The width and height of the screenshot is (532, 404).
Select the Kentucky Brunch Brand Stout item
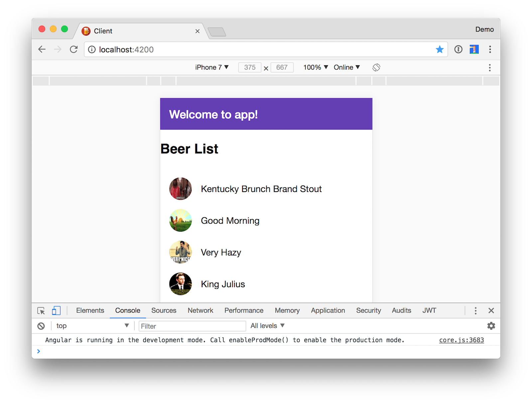(x=261, y=189)
